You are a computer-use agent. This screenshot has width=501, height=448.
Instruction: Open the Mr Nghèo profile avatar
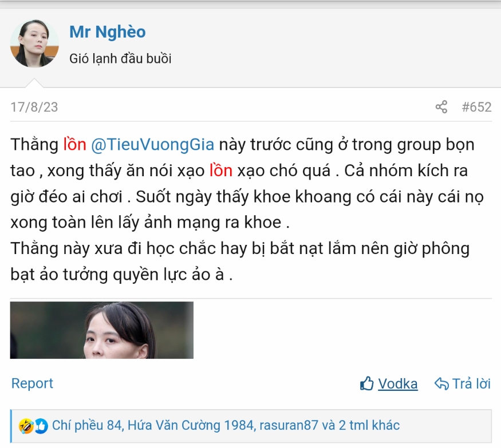click(x=34, y=43)
